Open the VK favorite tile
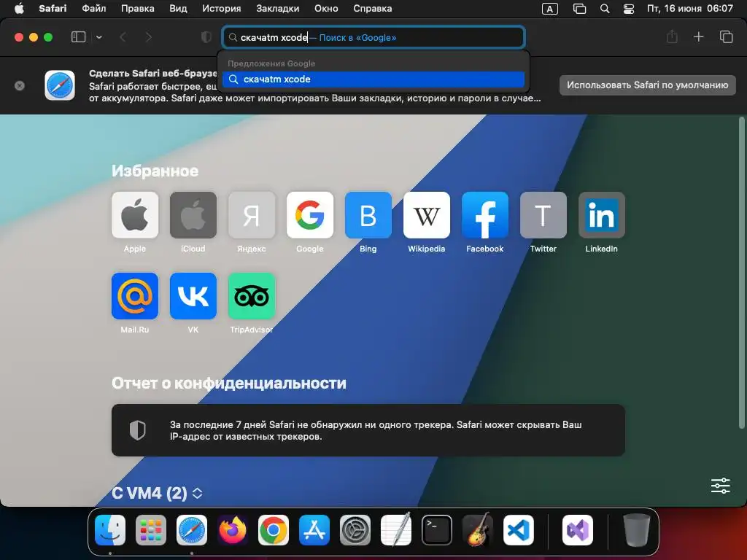747x560 pixels. click(193, 296)
